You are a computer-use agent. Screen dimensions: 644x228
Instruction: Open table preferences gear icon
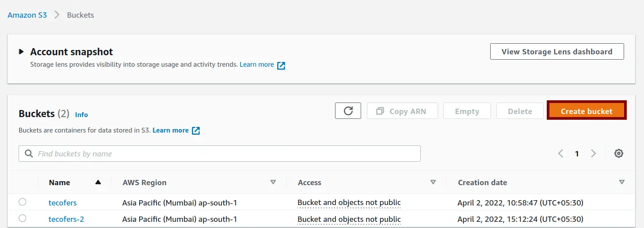619,154
